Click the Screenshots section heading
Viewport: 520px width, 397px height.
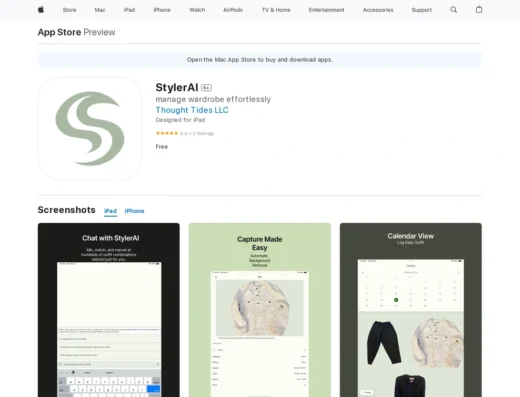[67, 210]
